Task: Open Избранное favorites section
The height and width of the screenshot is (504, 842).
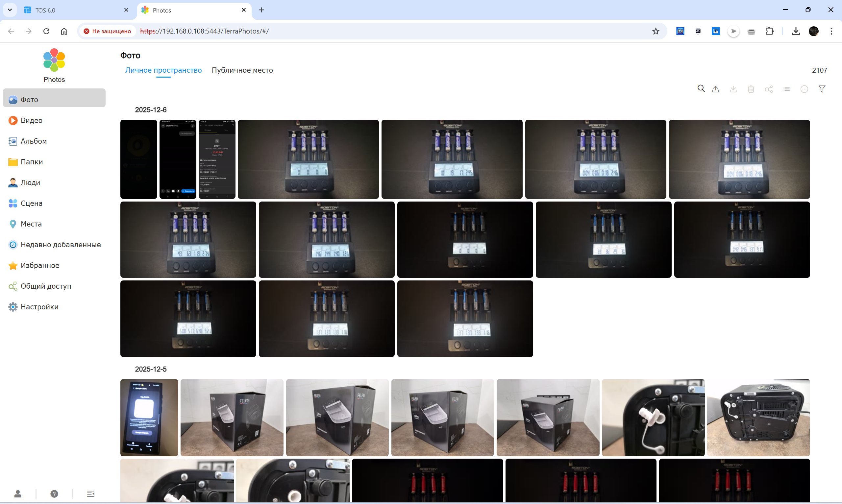Action: click(x=40, y=265)
